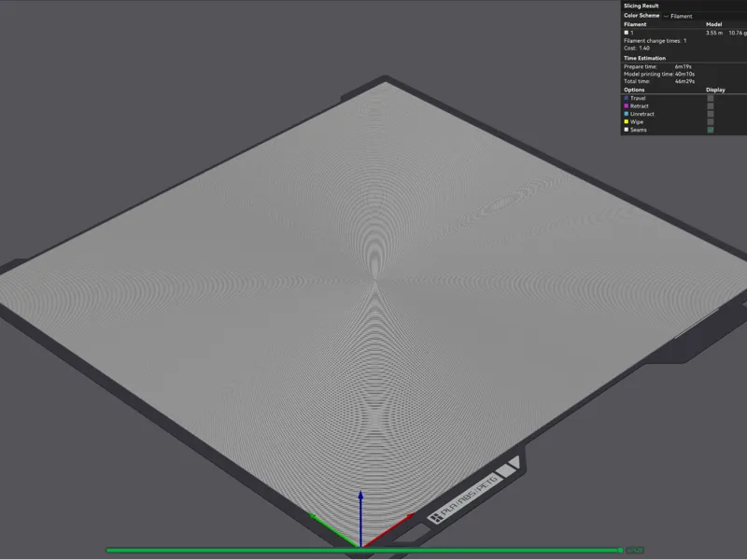The height and width of the screenshot is (560, 747).
Task: Click the 'Filament change times: 1' text
Action: click(655, 41)
